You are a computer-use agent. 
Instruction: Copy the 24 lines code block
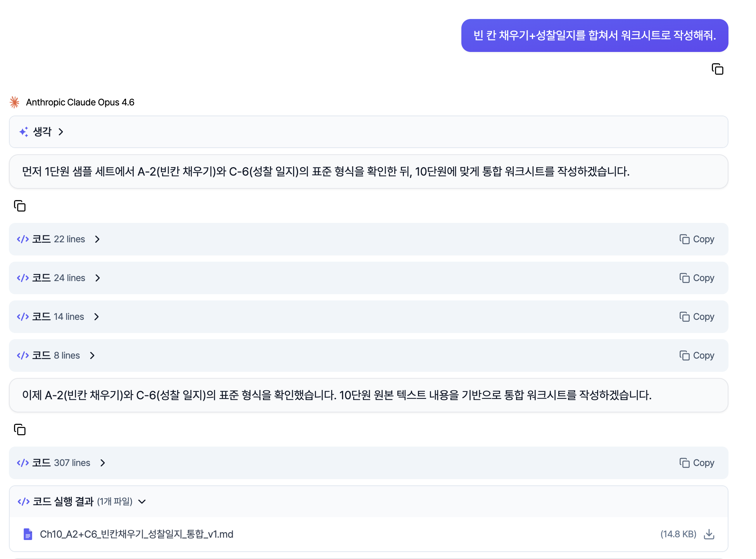point(697,278)
